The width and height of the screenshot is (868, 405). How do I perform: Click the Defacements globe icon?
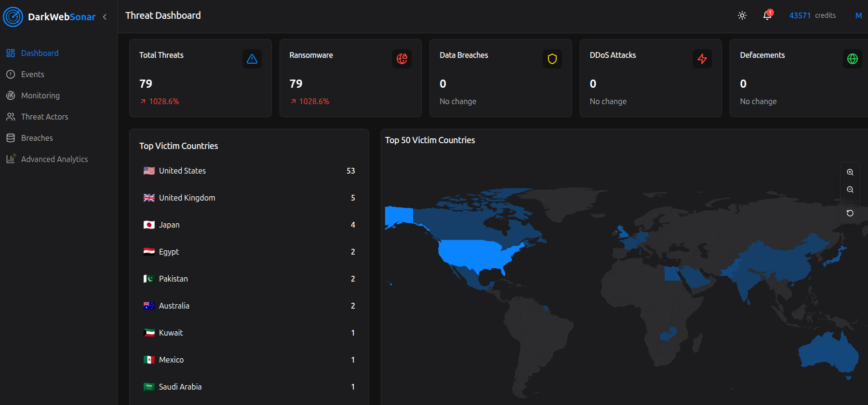tap(852, 59)
